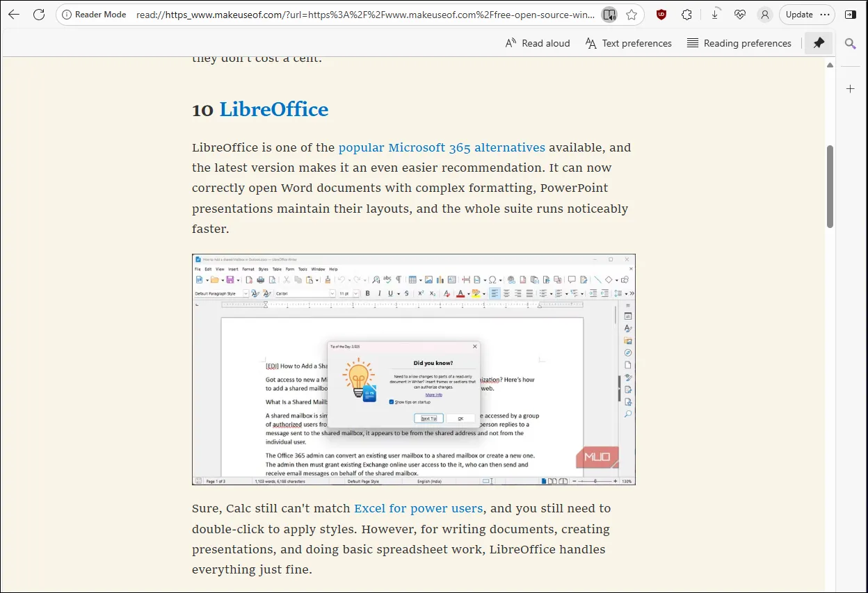Follow the 'popular Microsoft 365 alternatives' link
868x593 pixels.
tap(442, 147)
